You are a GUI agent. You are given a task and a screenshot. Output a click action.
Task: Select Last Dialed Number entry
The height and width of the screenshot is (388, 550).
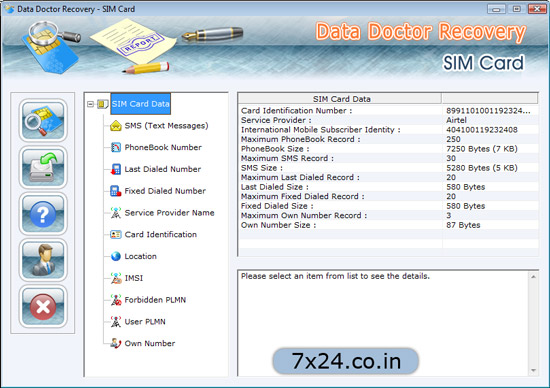coord(163,169)
